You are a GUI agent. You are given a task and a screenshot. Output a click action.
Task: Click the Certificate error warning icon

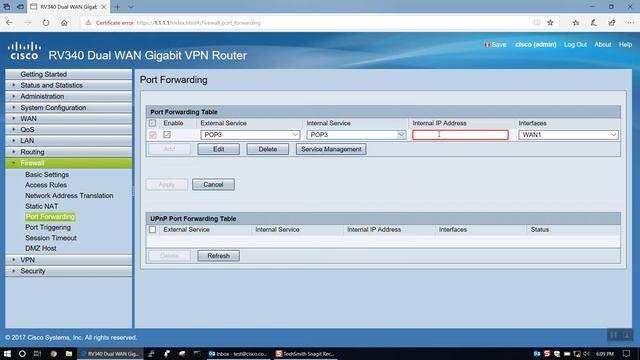click(88, 23)
